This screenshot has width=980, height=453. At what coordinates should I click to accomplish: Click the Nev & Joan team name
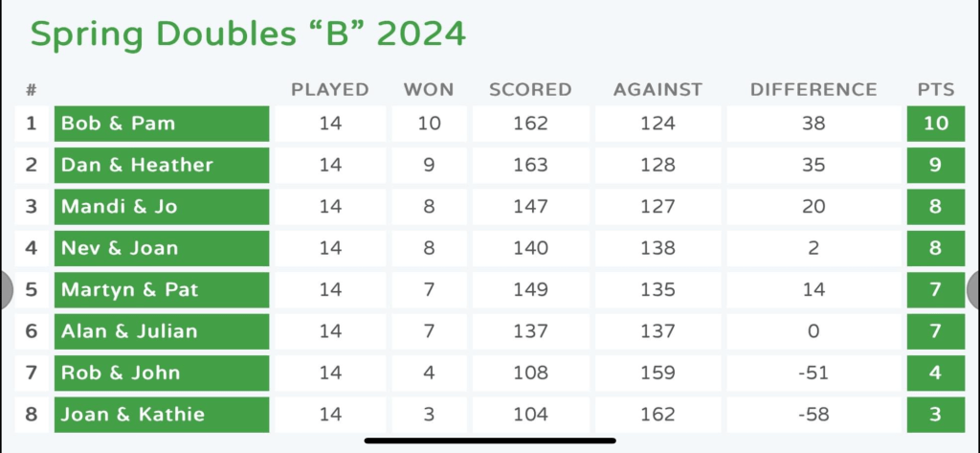[120, 248]
